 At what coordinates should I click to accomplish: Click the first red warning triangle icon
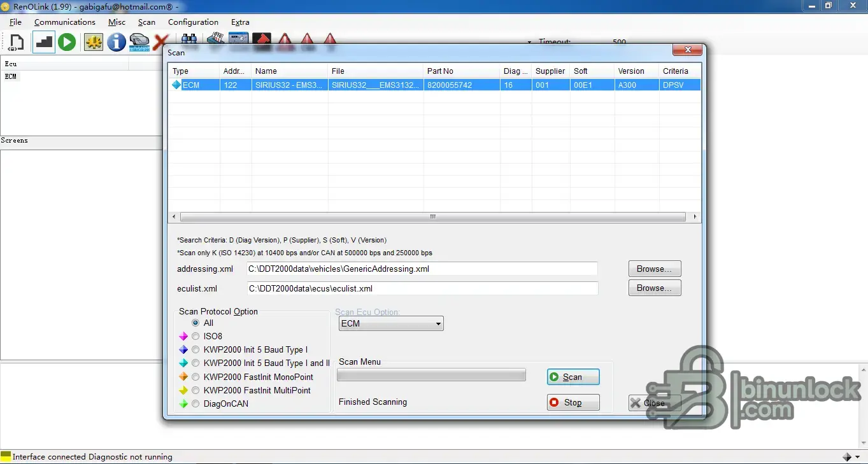coord(285,39)
